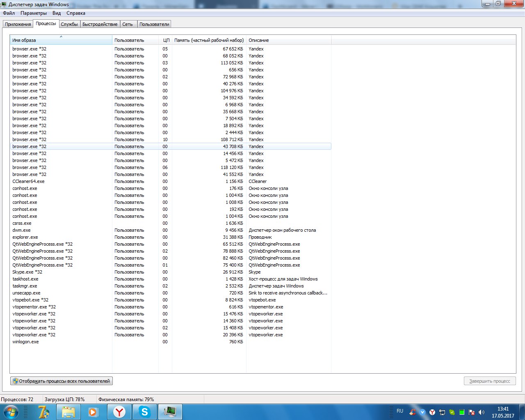Sort processes by ЦП column header
Screen dimensions: 525x420
pos(166,40)
